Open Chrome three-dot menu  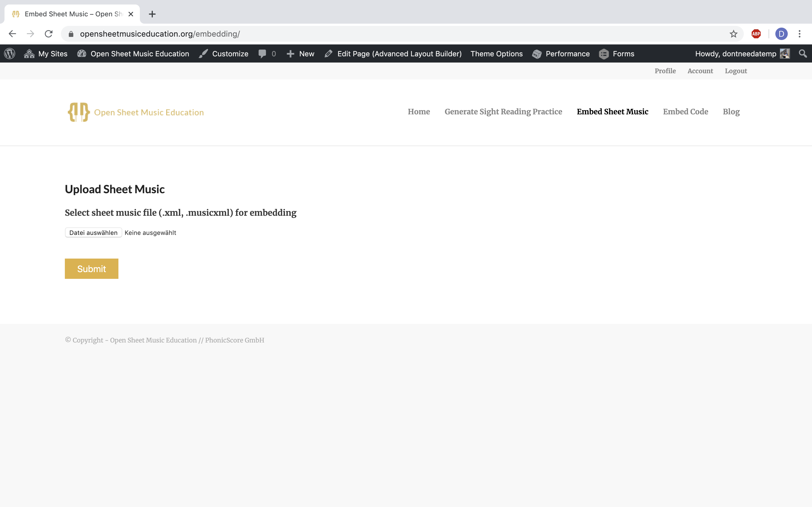click(800, 34)
